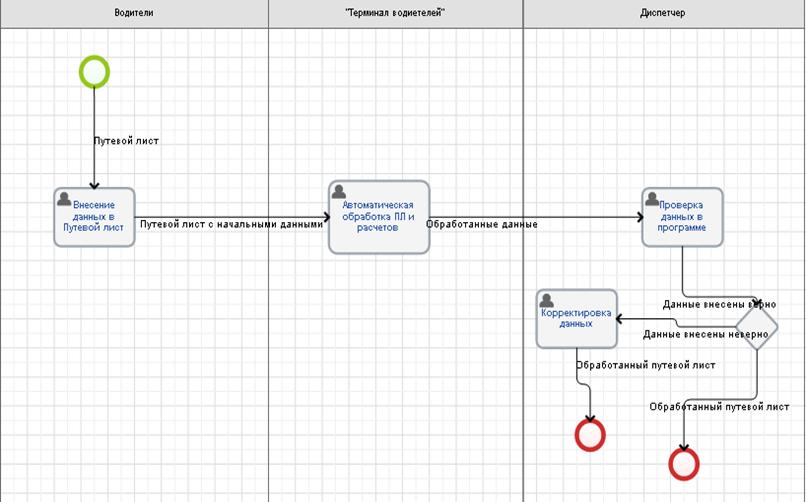The image size is (806, 502).
Task: Click the Путевой лист flow label
Action: point(126,141)
